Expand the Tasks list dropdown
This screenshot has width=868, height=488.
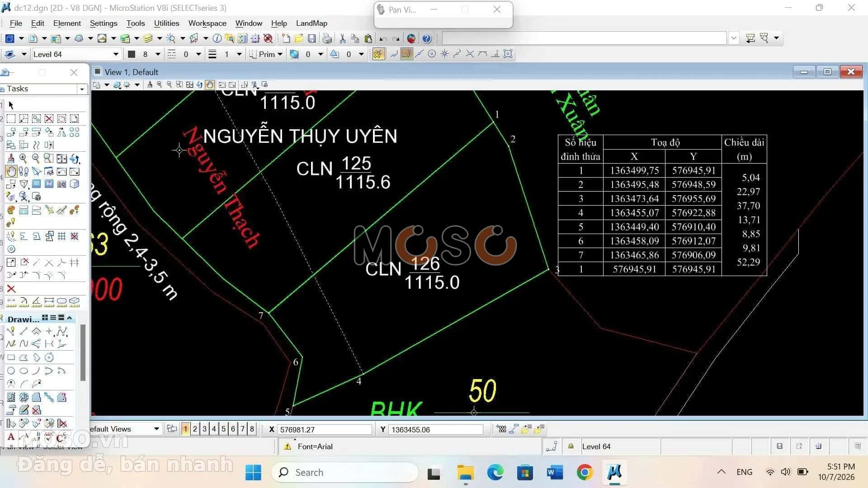pyautogui.click(x=82, y=89)
